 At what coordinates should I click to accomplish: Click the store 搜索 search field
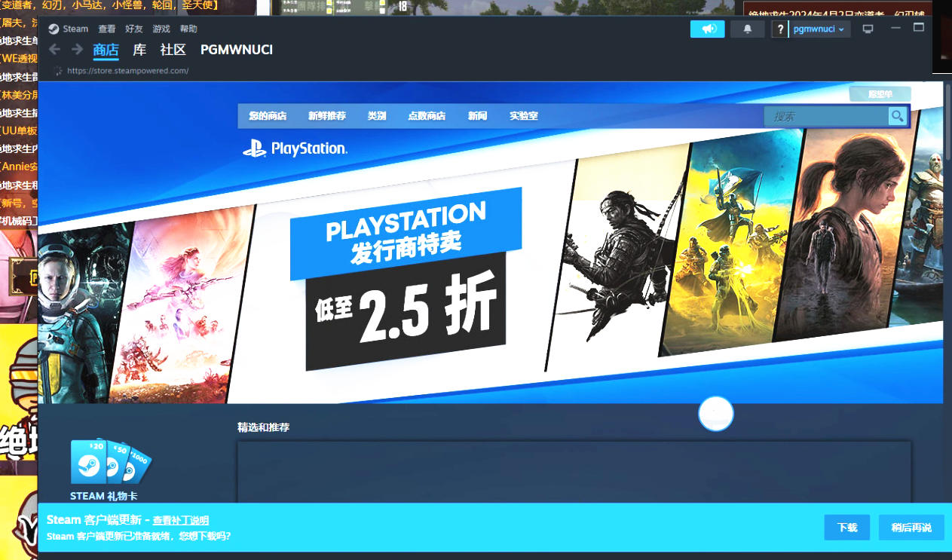(x=825, y=116)
